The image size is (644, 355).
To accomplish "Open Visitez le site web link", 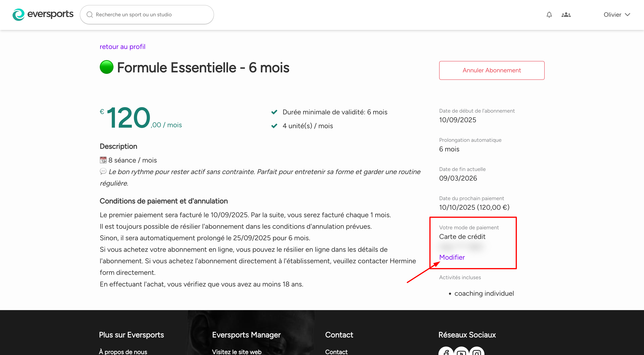I will pyautogui.click(x=236, y=352).
